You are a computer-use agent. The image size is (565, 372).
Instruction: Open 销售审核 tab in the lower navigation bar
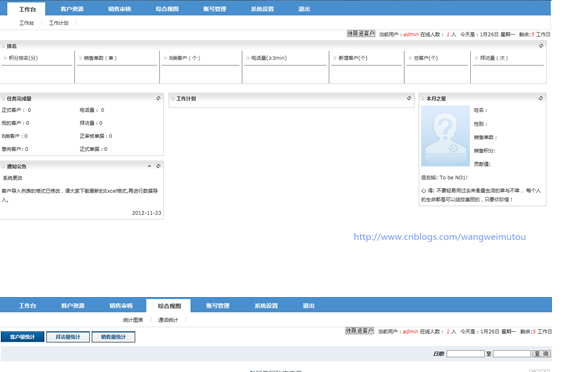click(121, 306)
